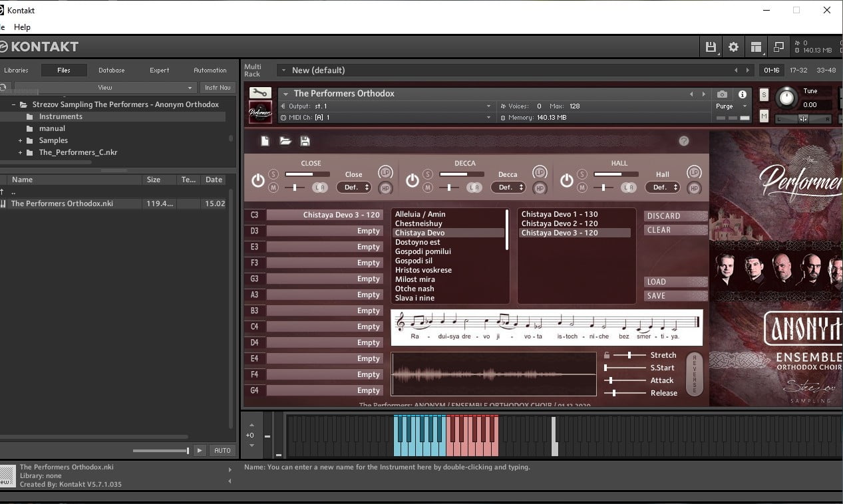Collapse the Strezov Sampling The Performers folder
Screen dimensions: 843x504
point(13,104)
